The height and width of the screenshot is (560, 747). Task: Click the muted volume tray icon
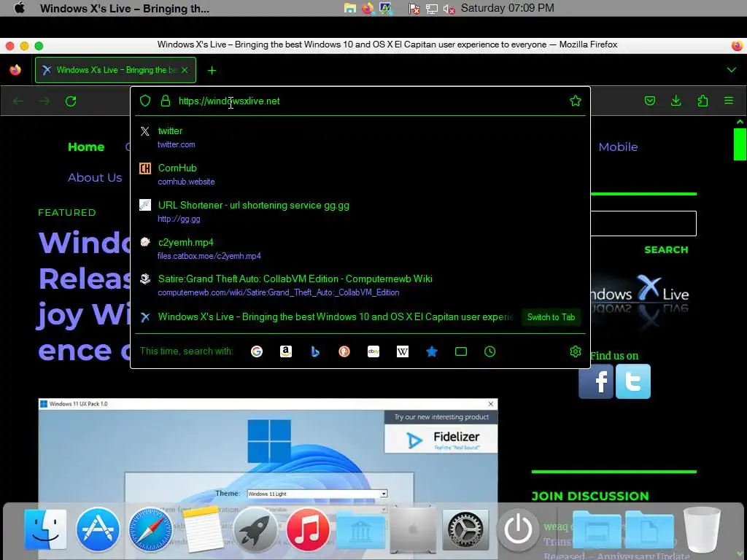tap(449, 9)
